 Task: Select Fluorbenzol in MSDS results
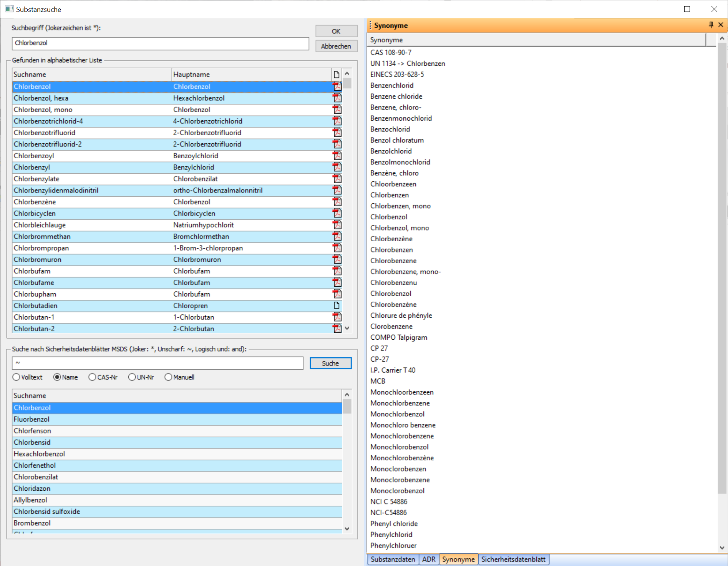pyautogui.click(x=177, y=419)
